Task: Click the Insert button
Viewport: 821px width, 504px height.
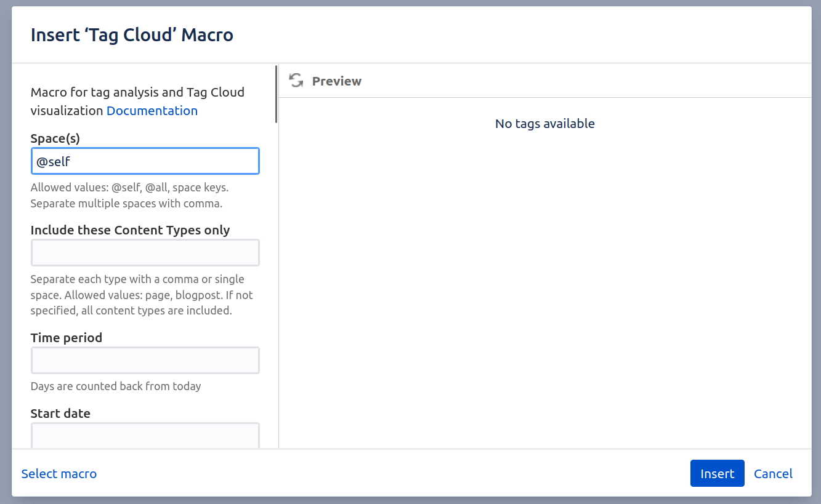Action: point(717,473)
